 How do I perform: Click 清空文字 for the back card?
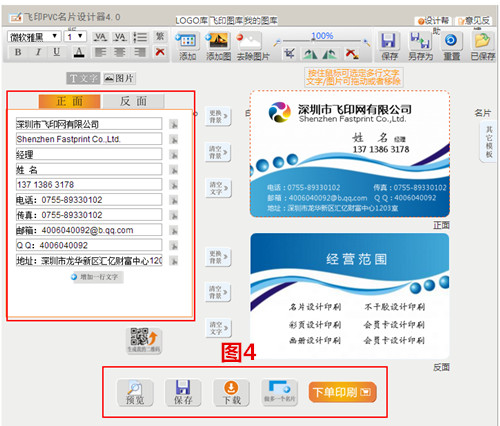coord(218,328)
